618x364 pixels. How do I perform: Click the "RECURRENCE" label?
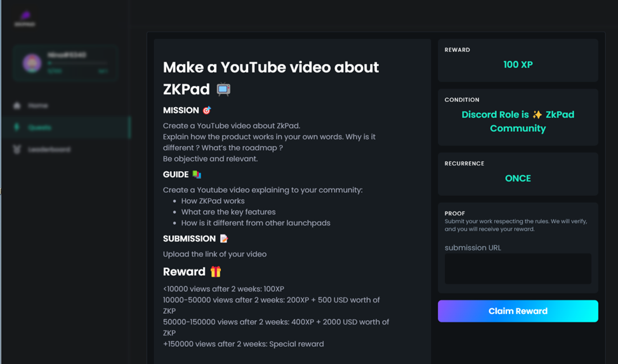464,164
